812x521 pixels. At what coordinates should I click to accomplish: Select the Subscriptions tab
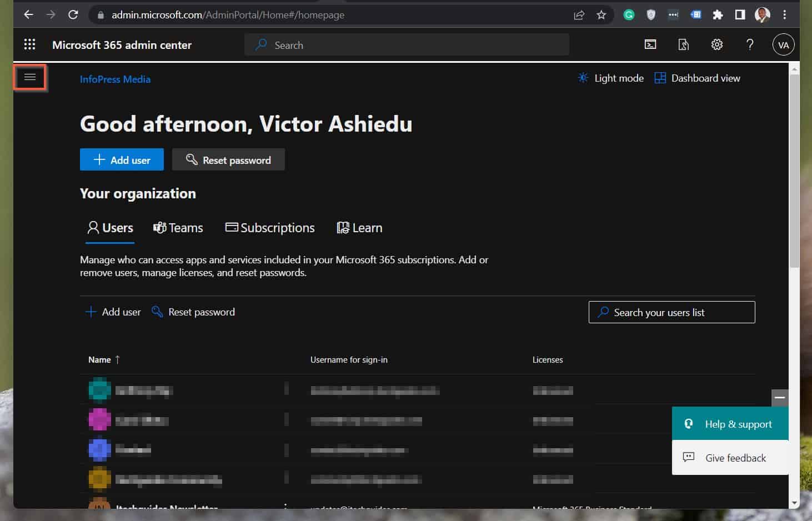coord(270,228)
